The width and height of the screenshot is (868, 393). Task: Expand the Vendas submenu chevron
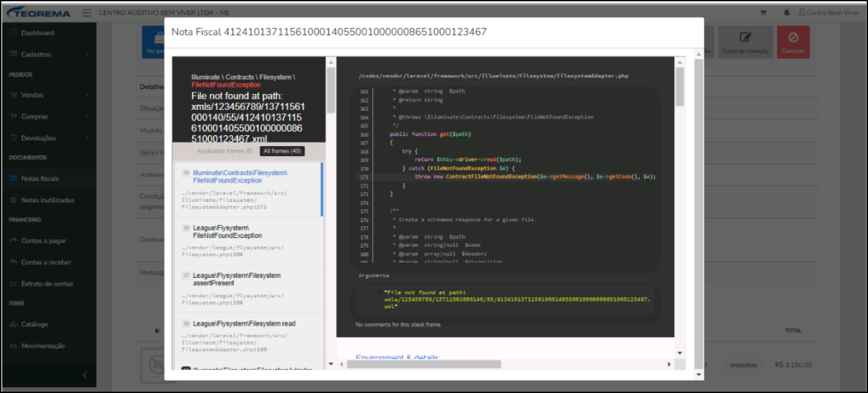point(87,95)
